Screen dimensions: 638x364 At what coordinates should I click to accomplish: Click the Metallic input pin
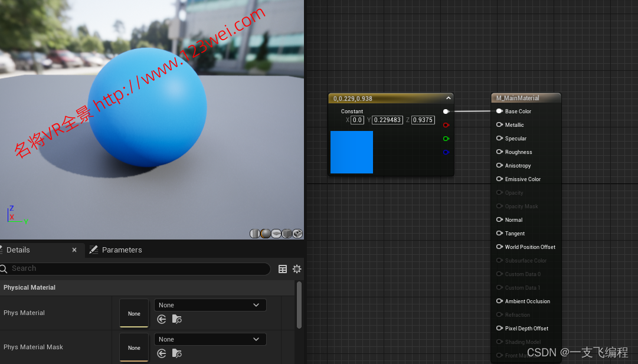pos(499,124)
